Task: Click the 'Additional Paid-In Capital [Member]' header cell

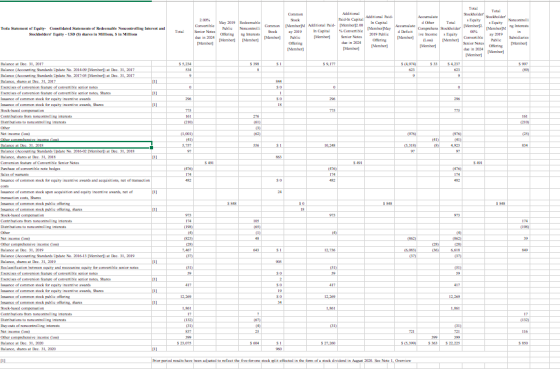Action: [x=321, y=31]
